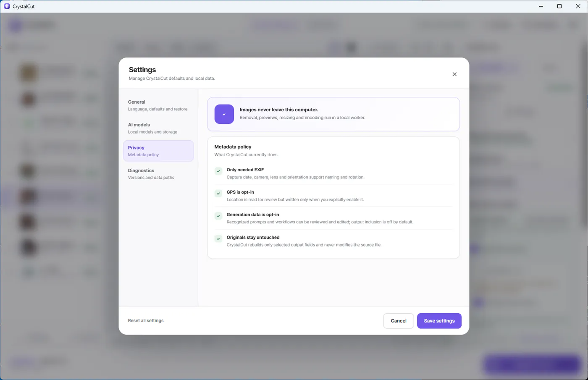Click the purple shield check icon

[224, 114]
